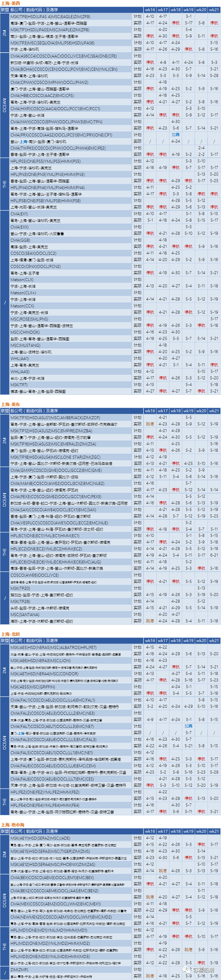Click wk18 header in 上海-美东 table

(175, 411)
